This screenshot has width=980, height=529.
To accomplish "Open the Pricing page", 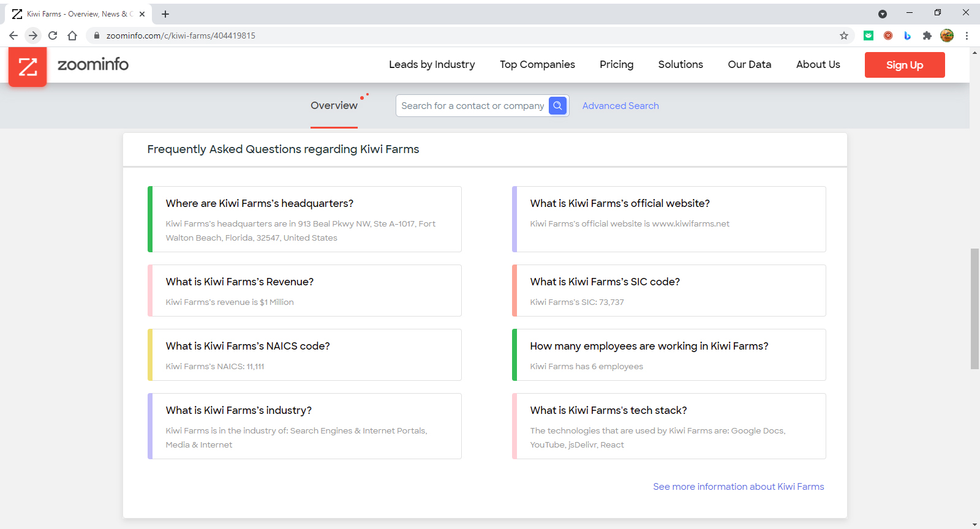I will (617, 64).
